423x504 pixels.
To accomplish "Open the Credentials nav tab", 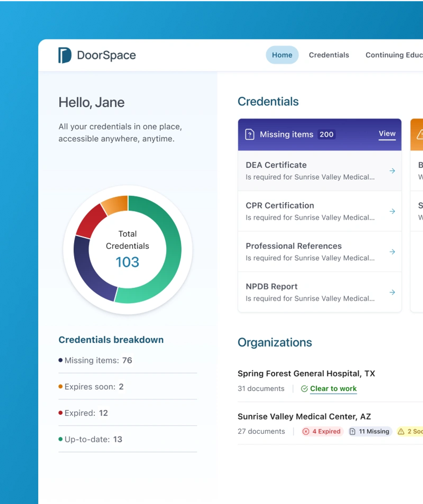I will 329,55.
